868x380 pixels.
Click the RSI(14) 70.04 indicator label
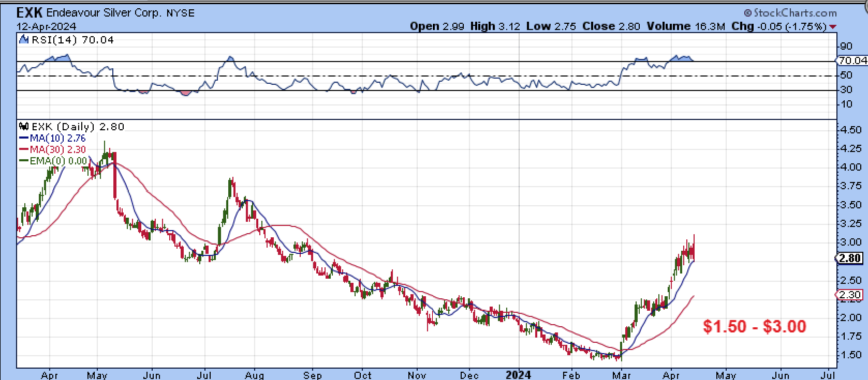coord(72,40)
